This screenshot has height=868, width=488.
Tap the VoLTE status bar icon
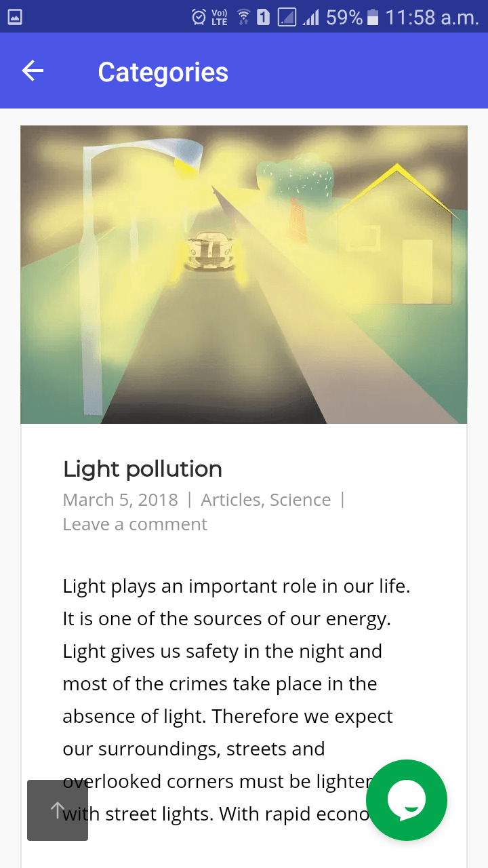220,17
